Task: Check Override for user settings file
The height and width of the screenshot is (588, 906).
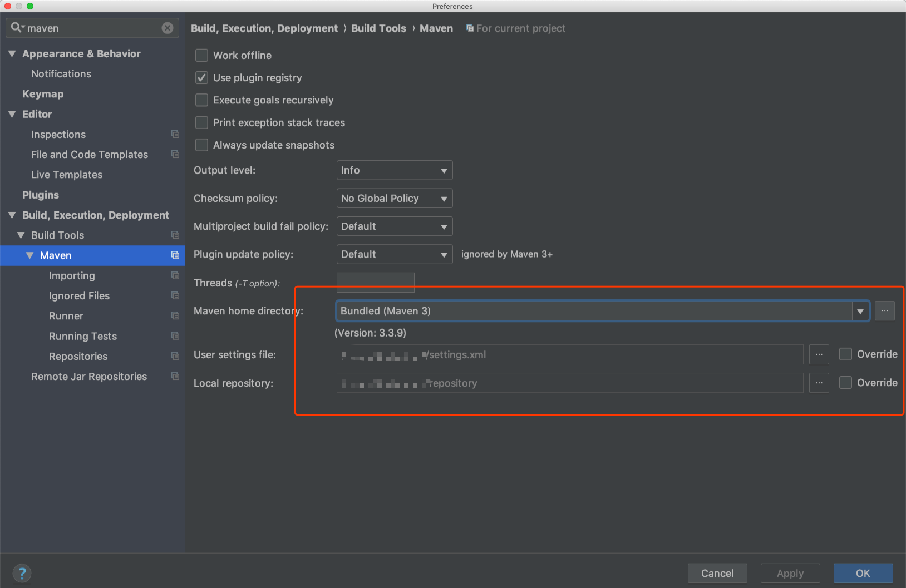Action: (845, 354)
